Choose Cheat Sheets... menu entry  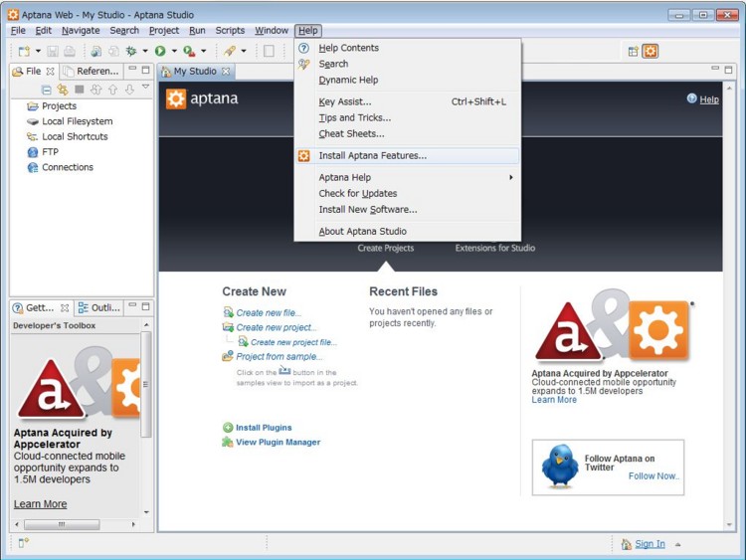pyautogui.click(x=408, y=133)
